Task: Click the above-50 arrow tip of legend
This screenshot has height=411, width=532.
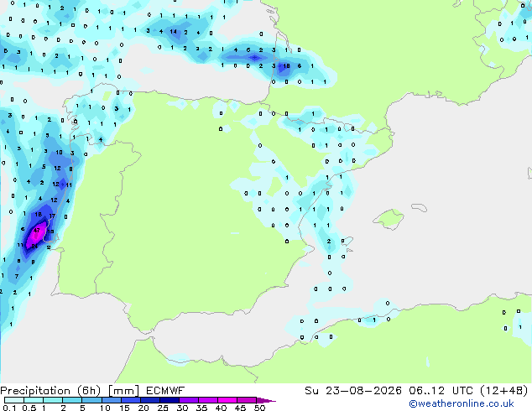Action: 266,400
